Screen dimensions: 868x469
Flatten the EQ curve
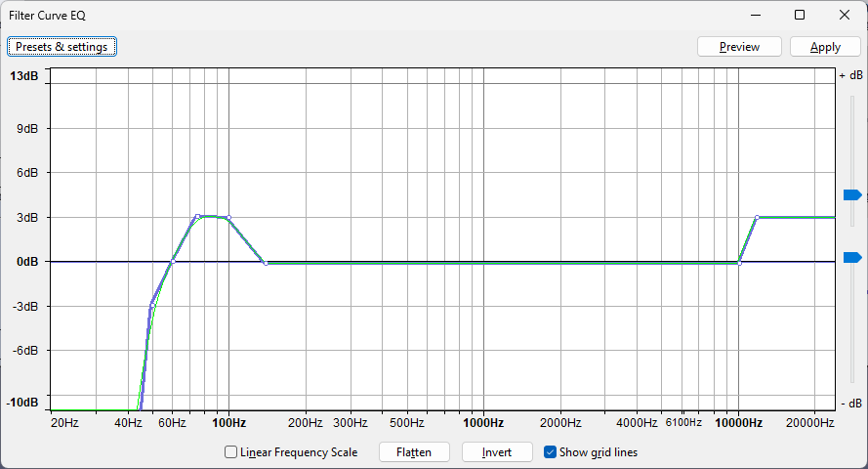pyautogui.click(x=414, y=452)
